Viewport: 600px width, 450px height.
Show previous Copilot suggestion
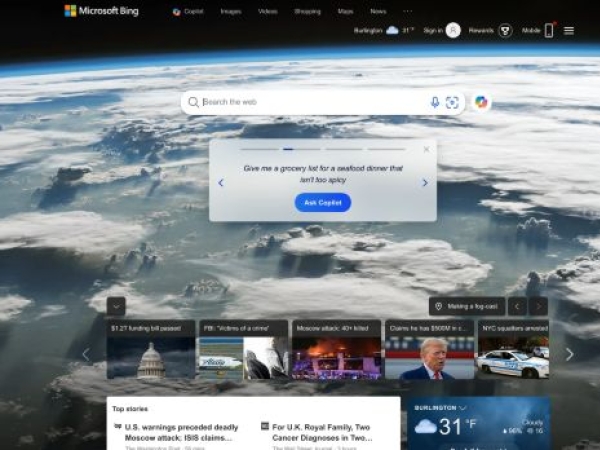point(221,183)
